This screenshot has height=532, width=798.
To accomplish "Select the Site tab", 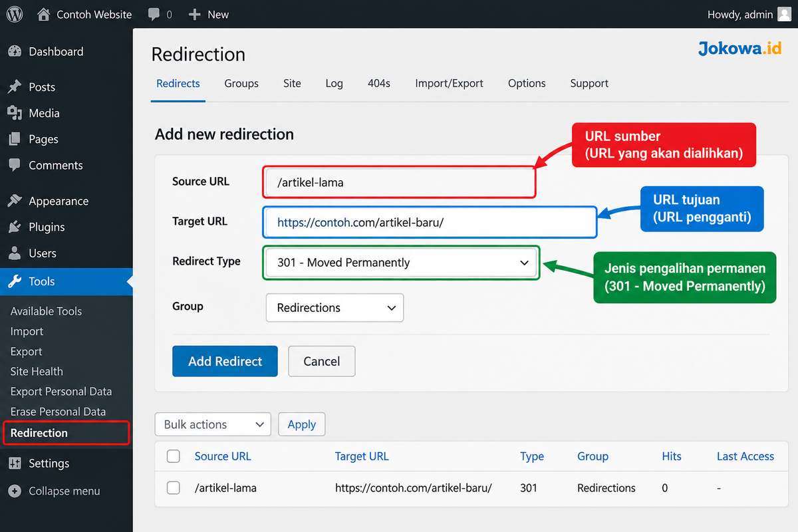I will [x=292, y=83].
